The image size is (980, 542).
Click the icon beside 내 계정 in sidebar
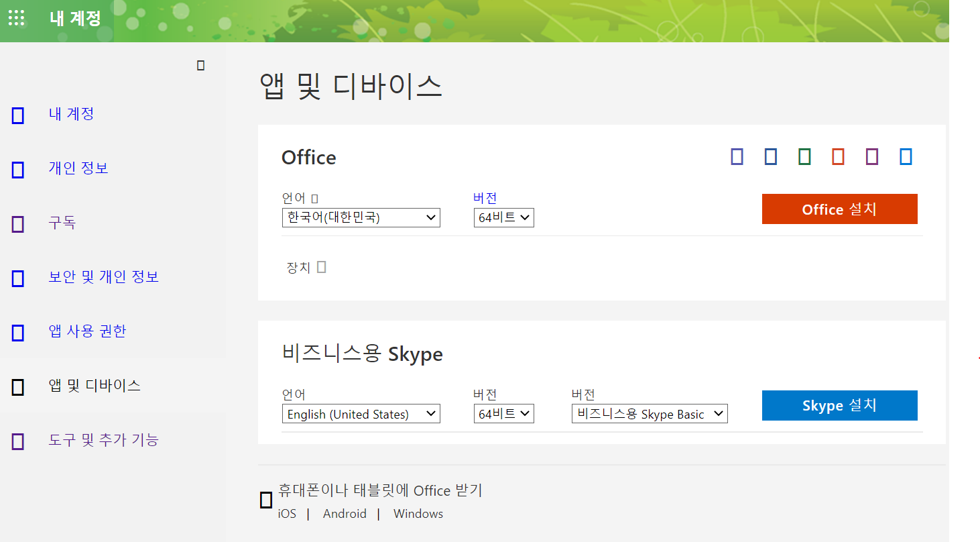tap(18, 115)
